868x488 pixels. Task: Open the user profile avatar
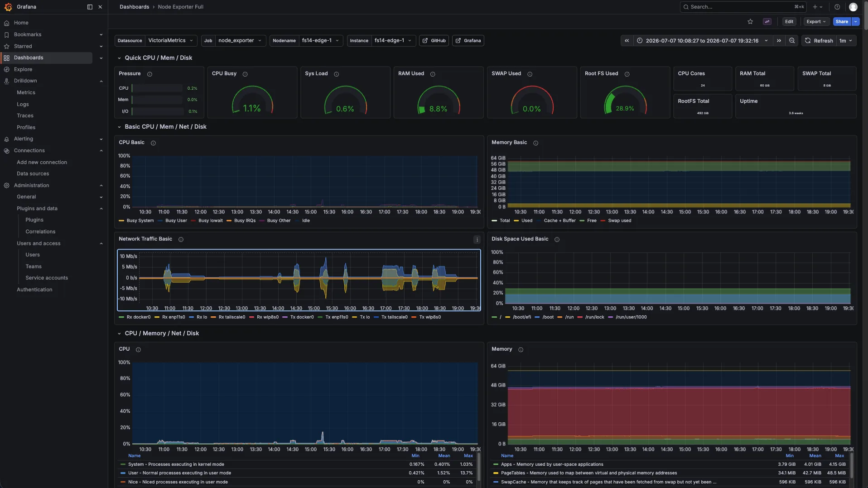click(853, 7)
